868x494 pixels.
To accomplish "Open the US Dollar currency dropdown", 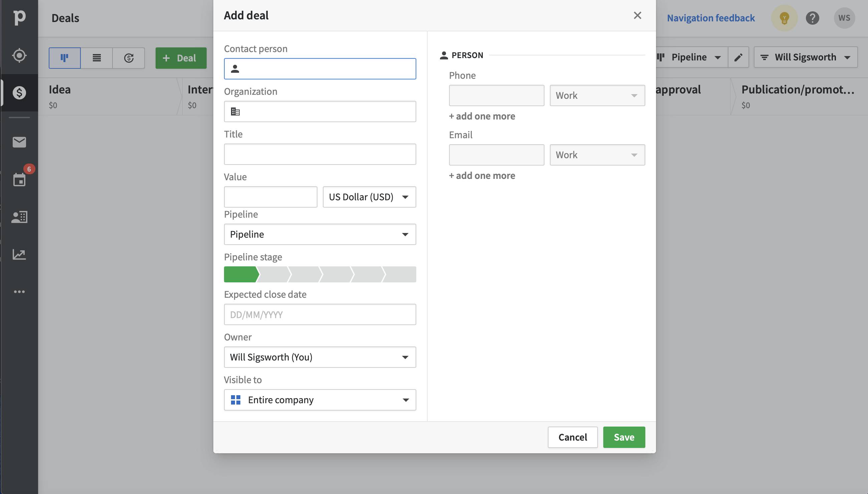I will pos(369,197).
